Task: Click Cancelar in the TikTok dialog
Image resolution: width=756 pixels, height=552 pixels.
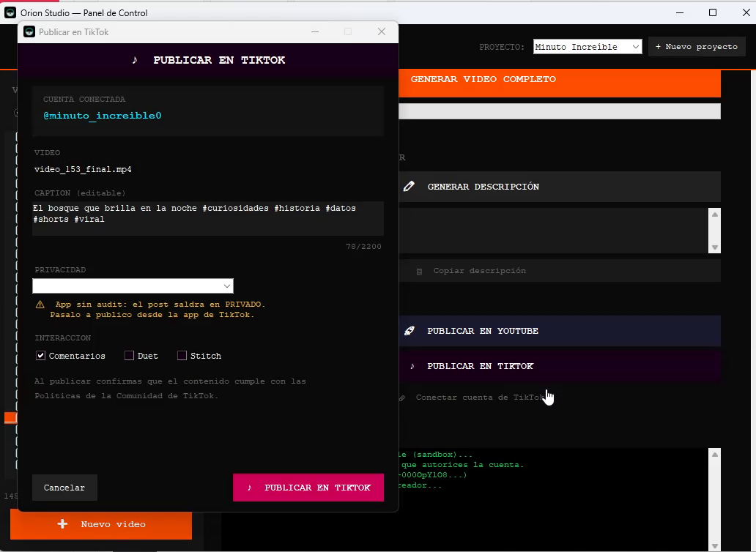Action: click(64, 488)
